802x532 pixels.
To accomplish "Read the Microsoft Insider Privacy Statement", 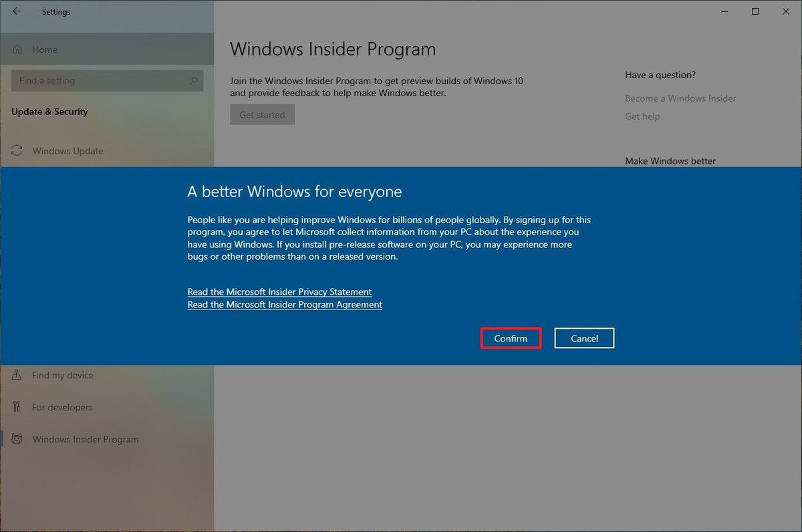I will click(279, 291).
